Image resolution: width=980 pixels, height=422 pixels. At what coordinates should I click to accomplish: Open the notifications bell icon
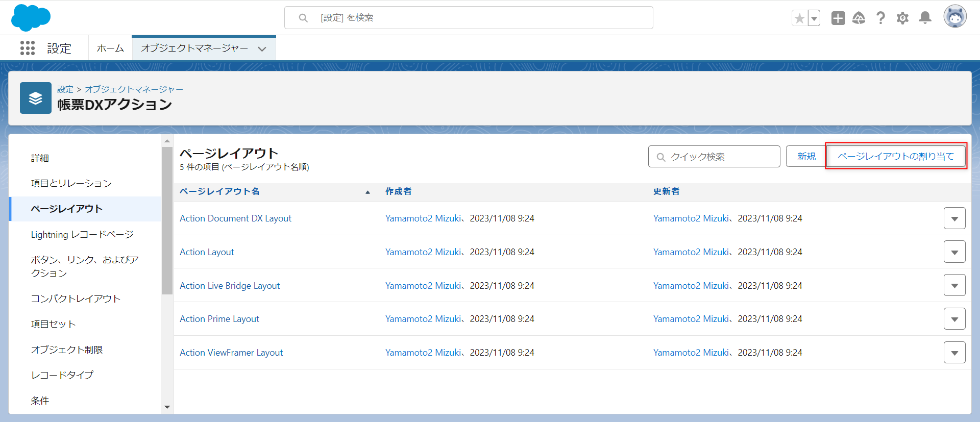[x=925, y=18]
